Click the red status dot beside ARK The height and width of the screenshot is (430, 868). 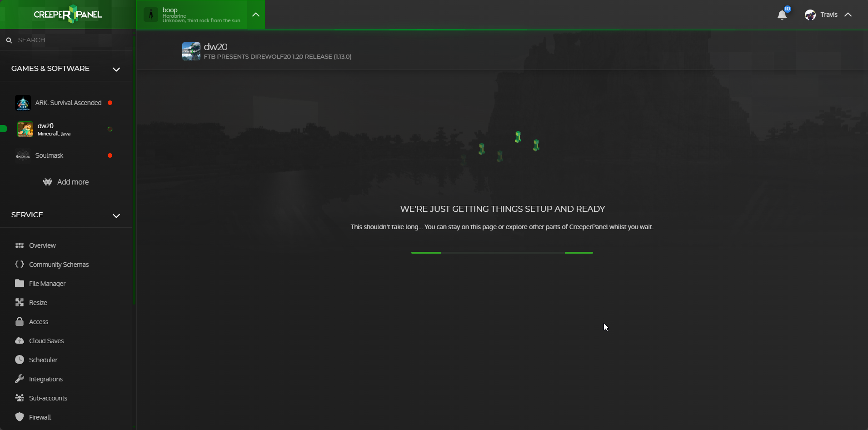pos(110,103)
